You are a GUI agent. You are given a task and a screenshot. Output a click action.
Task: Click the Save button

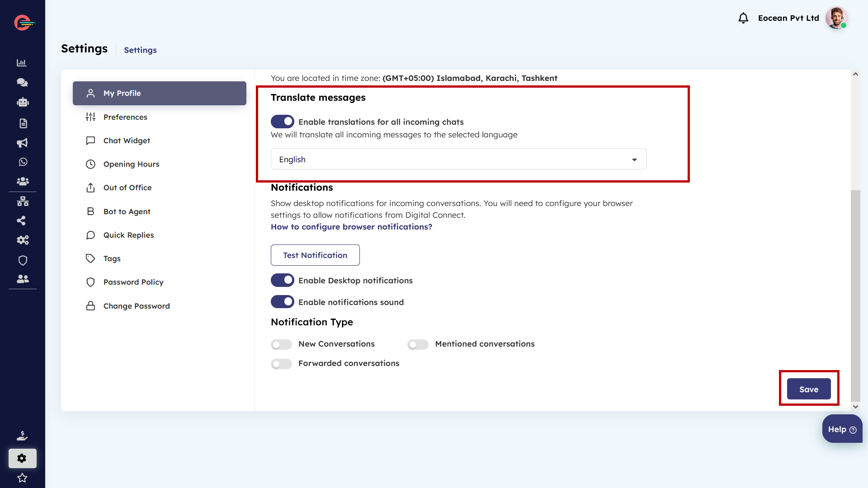808,389
